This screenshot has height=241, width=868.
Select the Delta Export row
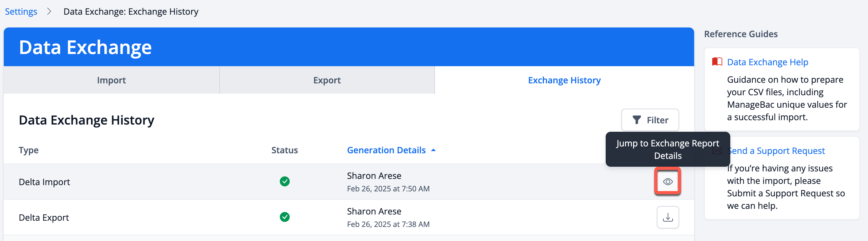349,217
